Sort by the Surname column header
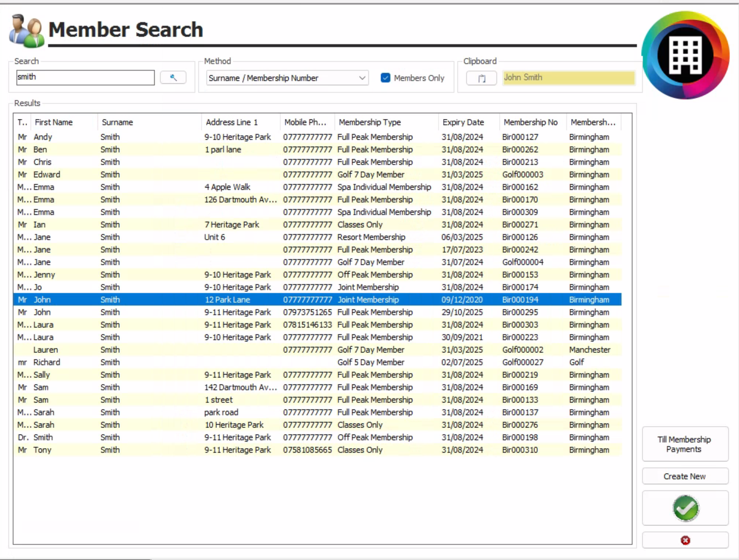 [150, 122]
